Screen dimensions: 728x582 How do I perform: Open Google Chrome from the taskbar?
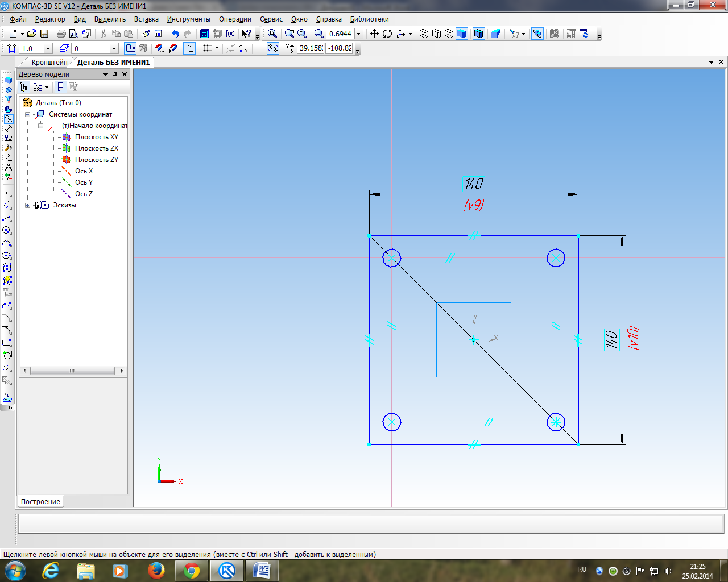coord(192,571)
